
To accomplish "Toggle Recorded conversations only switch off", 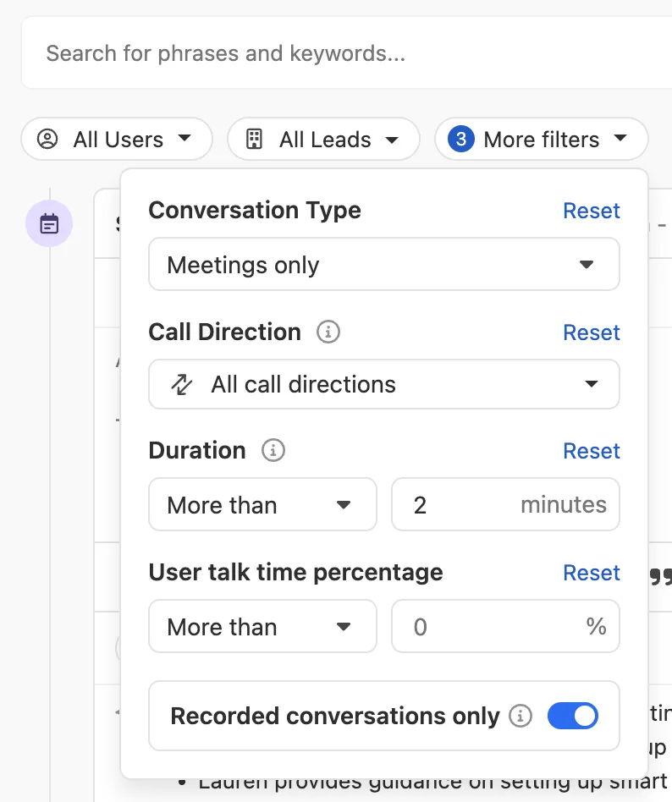I will [573, 716].
